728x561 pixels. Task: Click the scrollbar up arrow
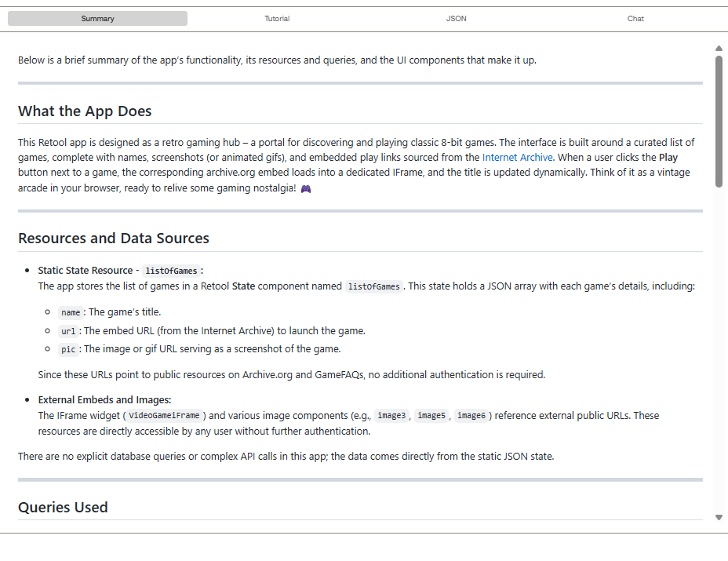click(719, 49)
